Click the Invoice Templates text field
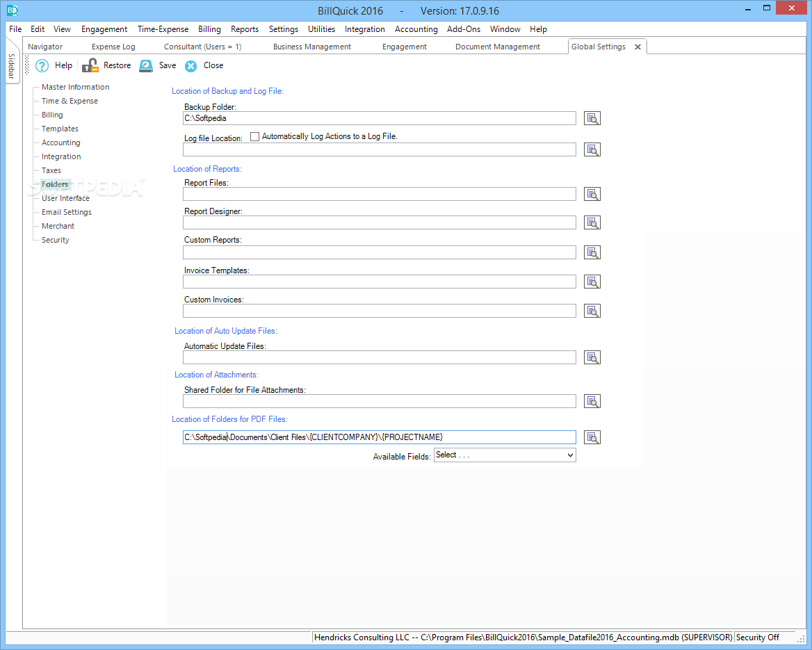 coord(379,282)
